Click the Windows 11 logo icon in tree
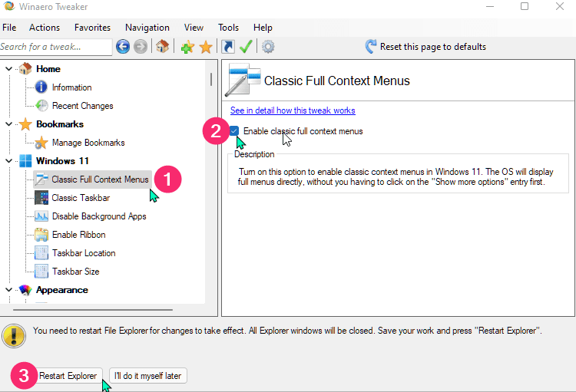The width and height of the screenshot is (576, 392). [x=25, y=161]
